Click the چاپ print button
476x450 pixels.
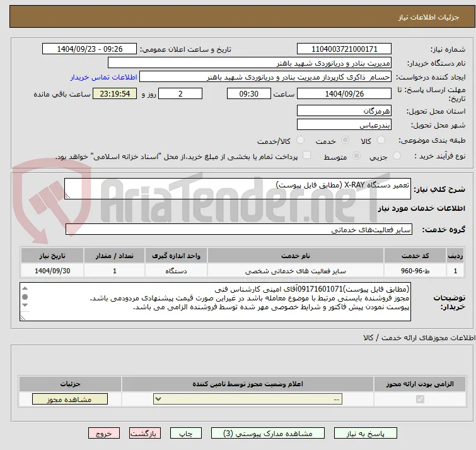[186, 434]
